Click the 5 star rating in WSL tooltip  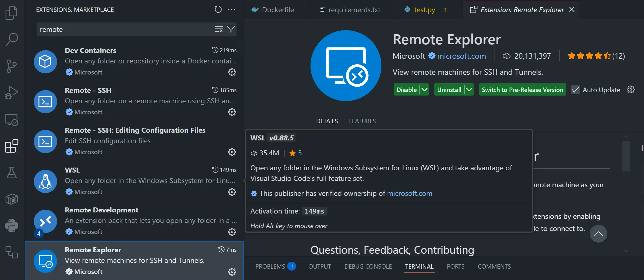point(296,153)
